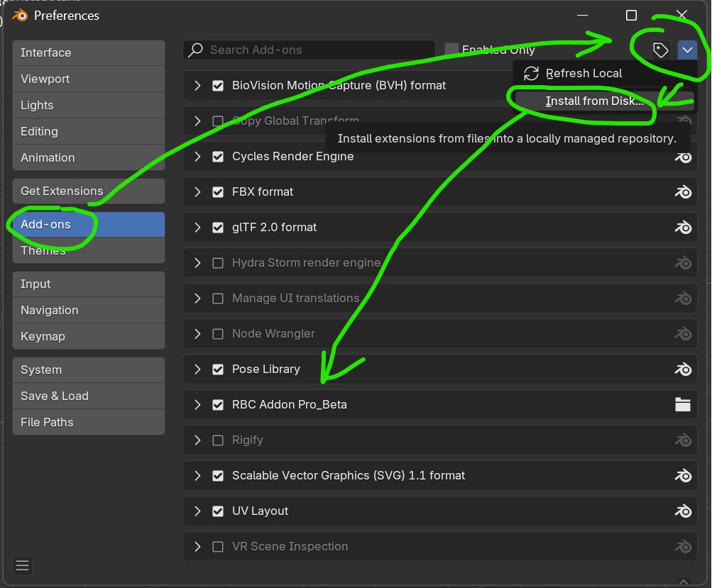Switch to Navigation preferences
The image size is (712, 588).
coord(89,311)
